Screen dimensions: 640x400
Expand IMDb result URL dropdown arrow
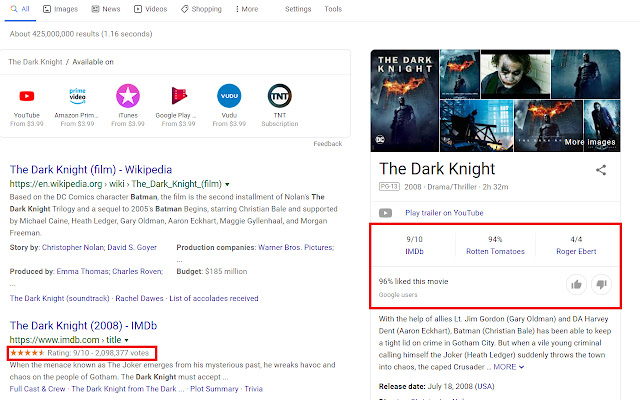coord(126,341)
